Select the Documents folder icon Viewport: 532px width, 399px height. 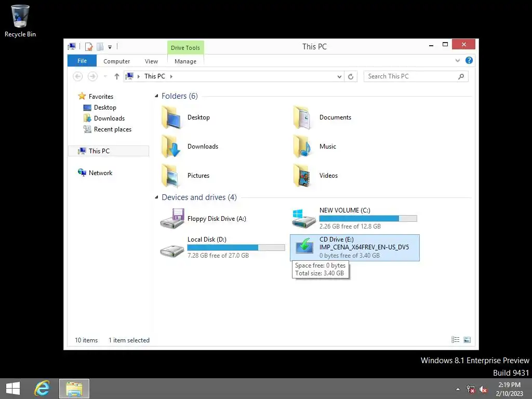(x=302, y=117)
